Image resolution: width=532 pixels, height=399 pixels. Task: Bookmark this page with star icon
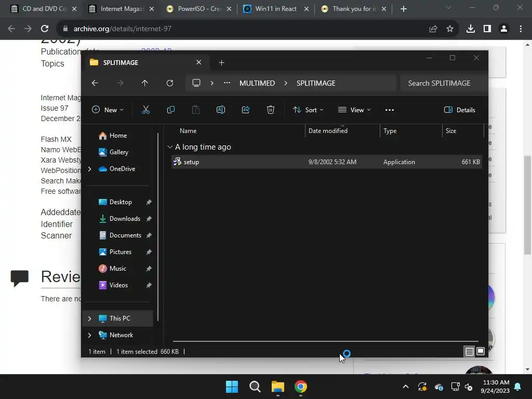click(x=450, y=29)
